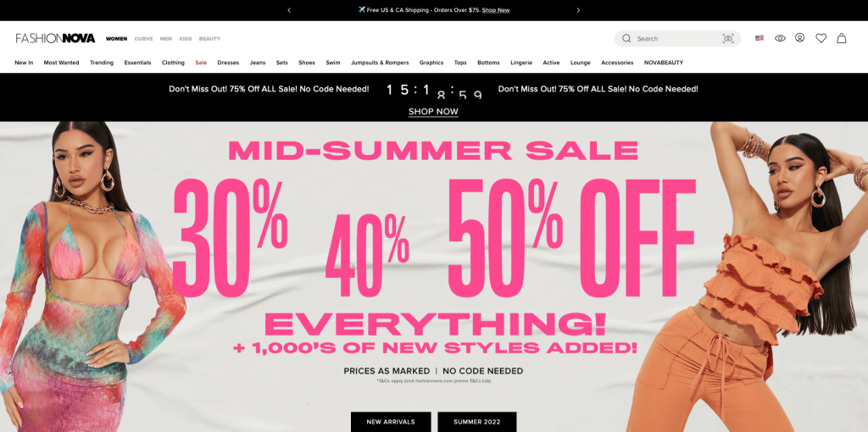Focus the Search input field

click(677, 39)
